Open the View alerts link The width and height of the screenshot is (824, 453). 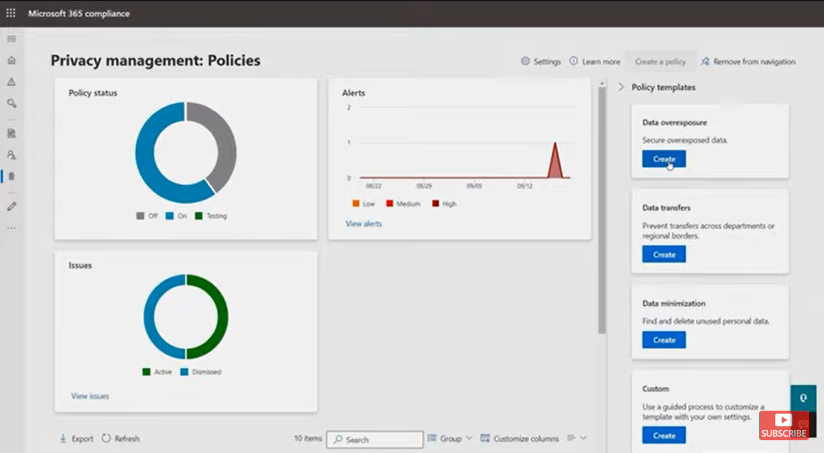point(364,223)
